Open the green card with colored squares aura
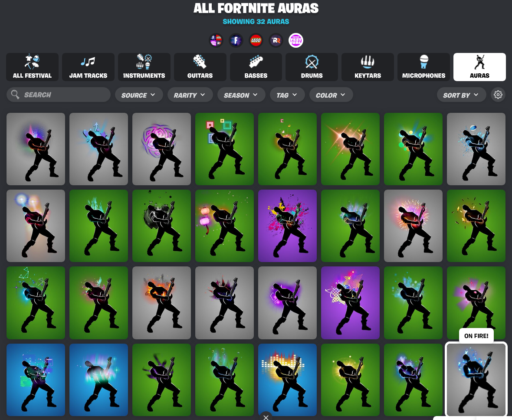 pos(225,149)
